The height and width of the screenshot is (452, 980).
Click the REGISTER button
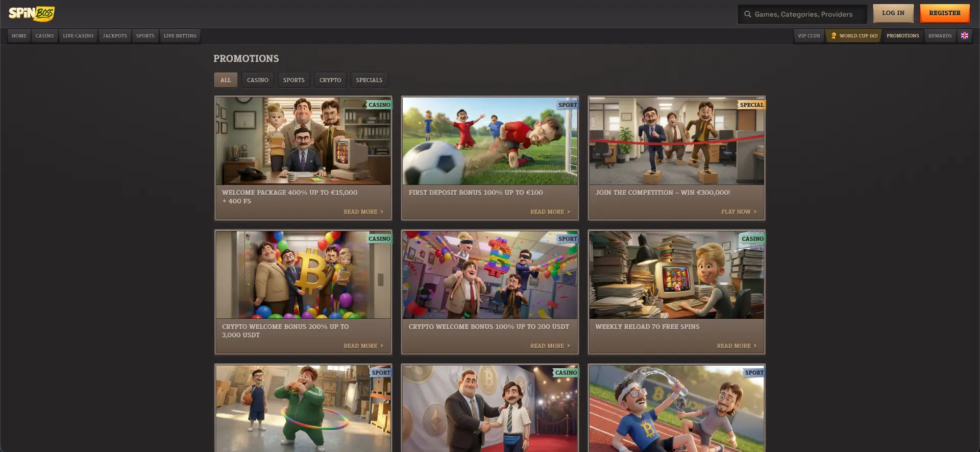[945, 13]
